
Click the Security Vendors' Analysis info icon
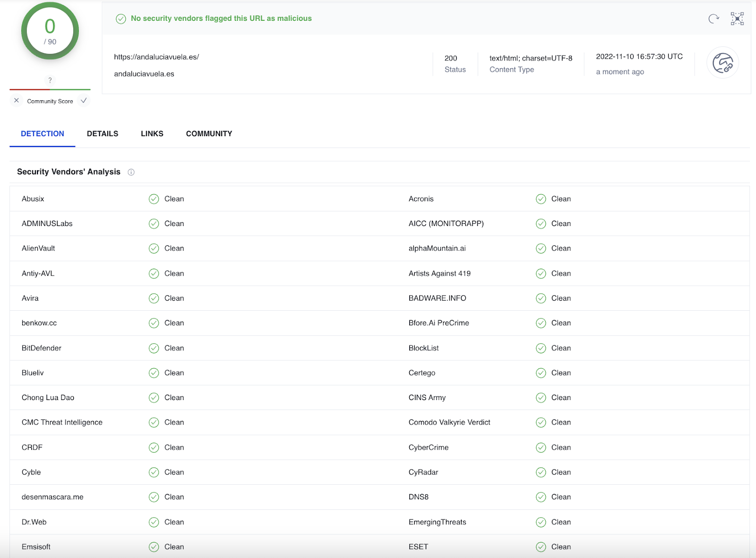click(x=131, y=172)
